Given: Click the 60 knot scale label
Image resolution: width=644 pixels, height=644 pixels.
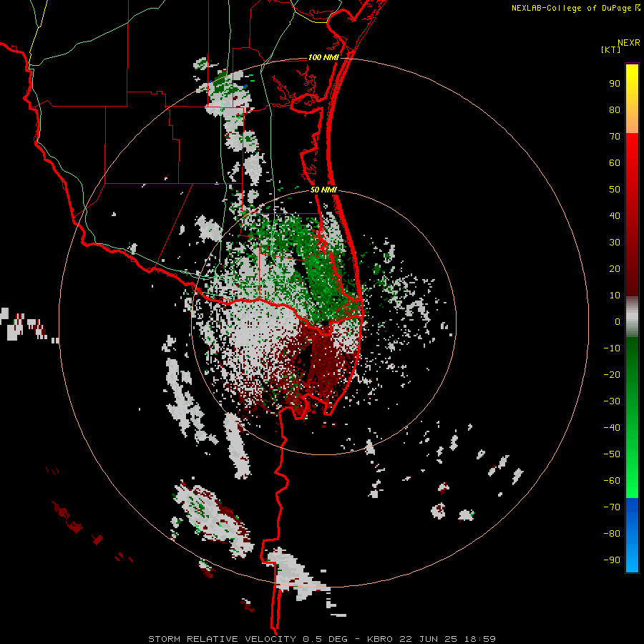Looking at the screenshot, I should [x=615, y=163].
